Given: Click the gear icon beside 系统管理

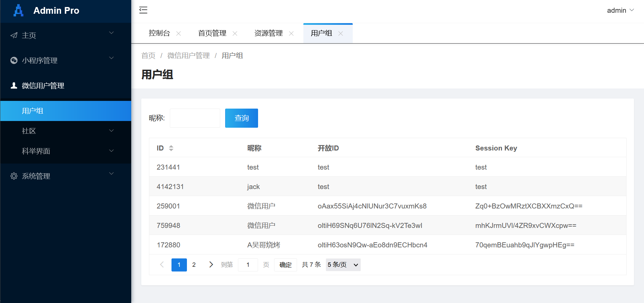Looking at the screenshot, I should 14,176.
